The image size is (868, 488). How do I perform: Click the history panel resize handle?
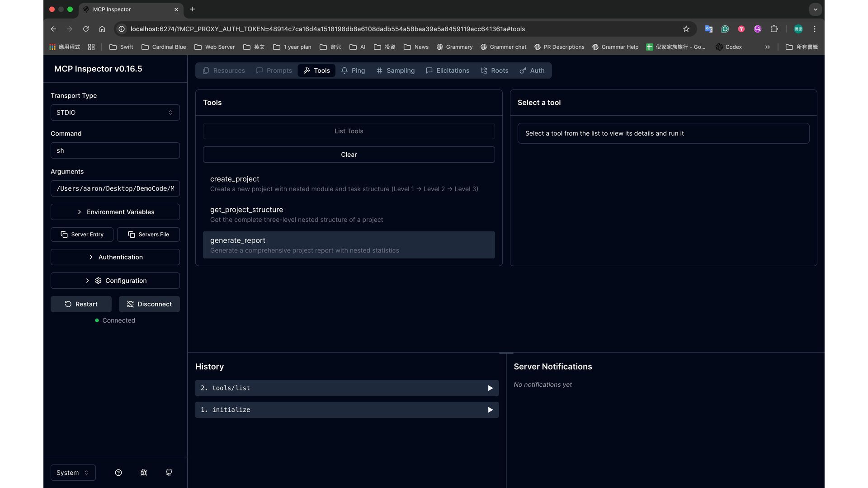[506, 352]
